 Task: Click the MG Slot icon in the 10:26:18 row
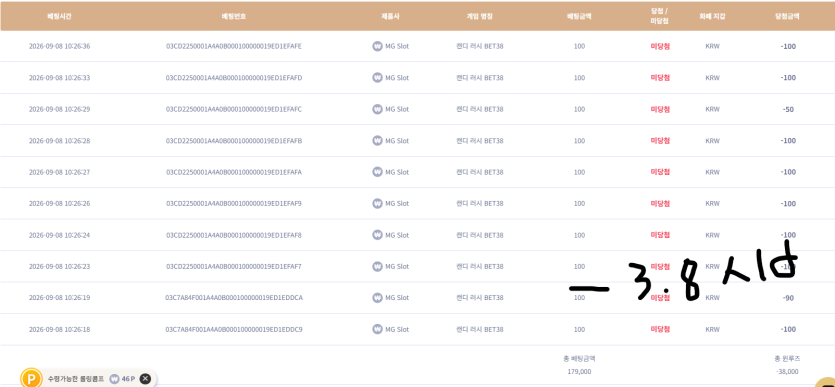coord(377,329)
